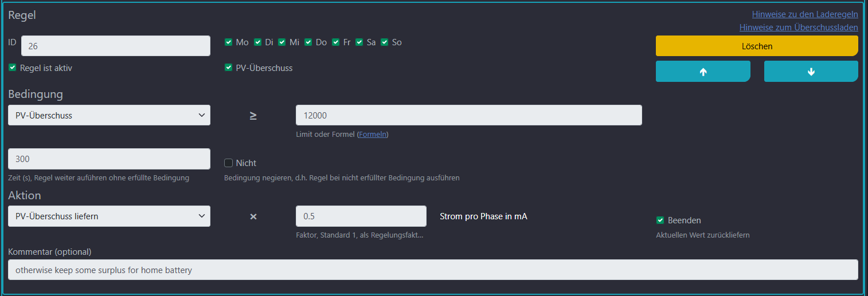Image resolution: width=868 pixels, height=296 pixels.
Task: Click the move rule down arrow button
Action: pyautogui.click(x=811, y=72)
